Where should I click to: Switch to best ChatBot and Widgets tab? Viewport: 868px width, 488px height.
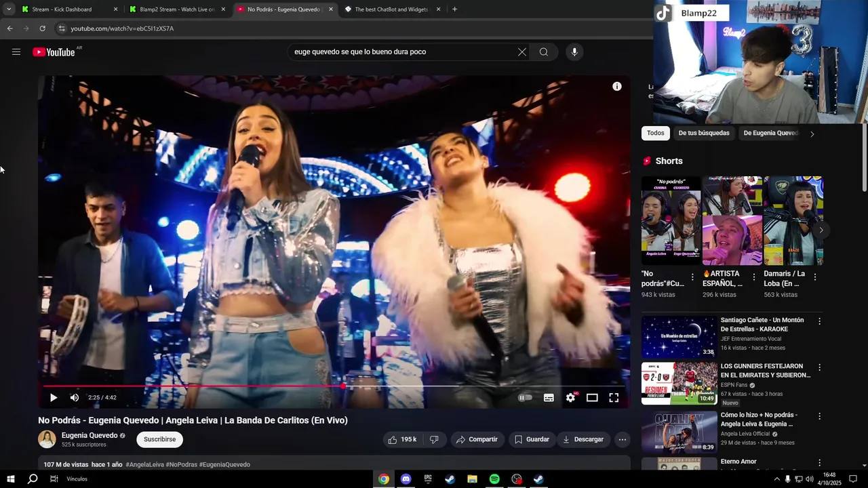pyautogui.click(x=392, y=9)
